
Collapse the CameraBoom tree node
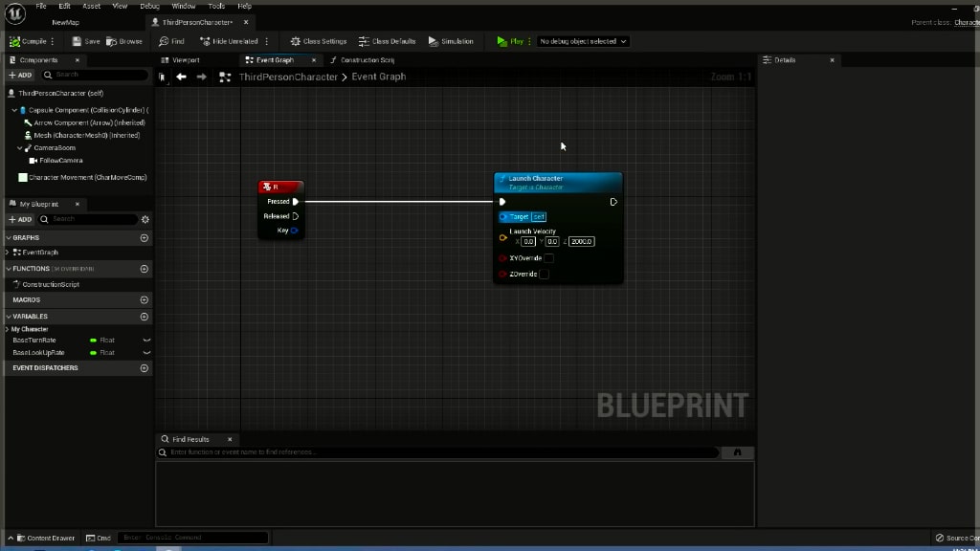(19, 148)
